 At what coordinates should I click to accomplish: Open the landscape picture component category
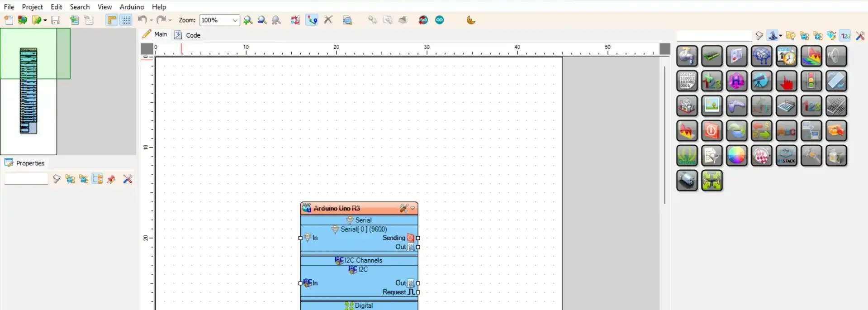[712, 106]
